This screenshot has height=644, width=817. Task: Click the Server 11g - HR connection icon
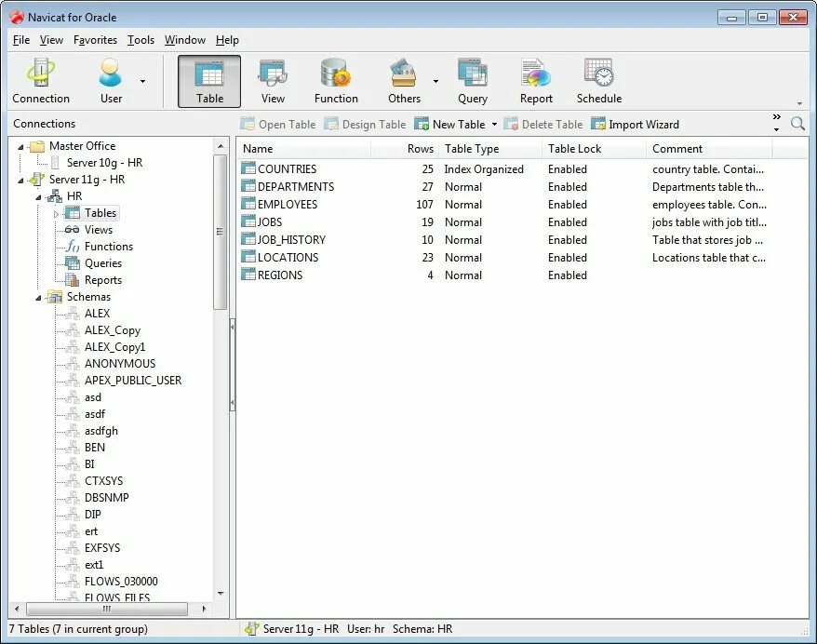[37, 180]
